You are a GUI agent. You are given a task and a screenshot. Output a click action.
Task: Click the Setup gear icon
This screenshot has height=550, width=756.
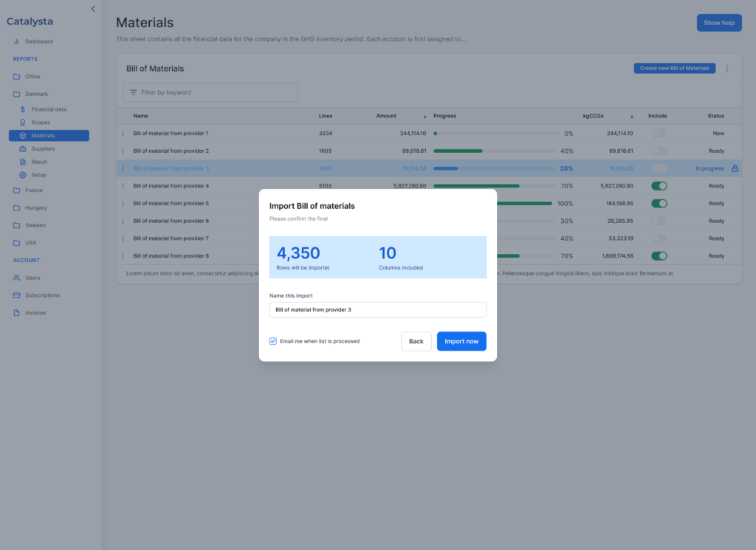click(x=23, y=175)
